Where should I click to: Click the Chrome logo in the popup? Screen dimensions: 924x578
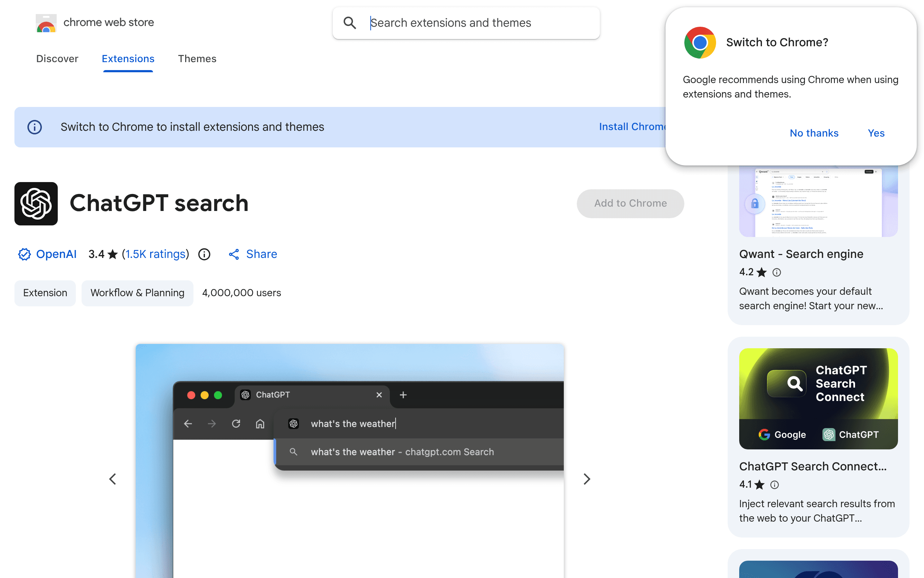pyautogui.click(x=700, y=42)
